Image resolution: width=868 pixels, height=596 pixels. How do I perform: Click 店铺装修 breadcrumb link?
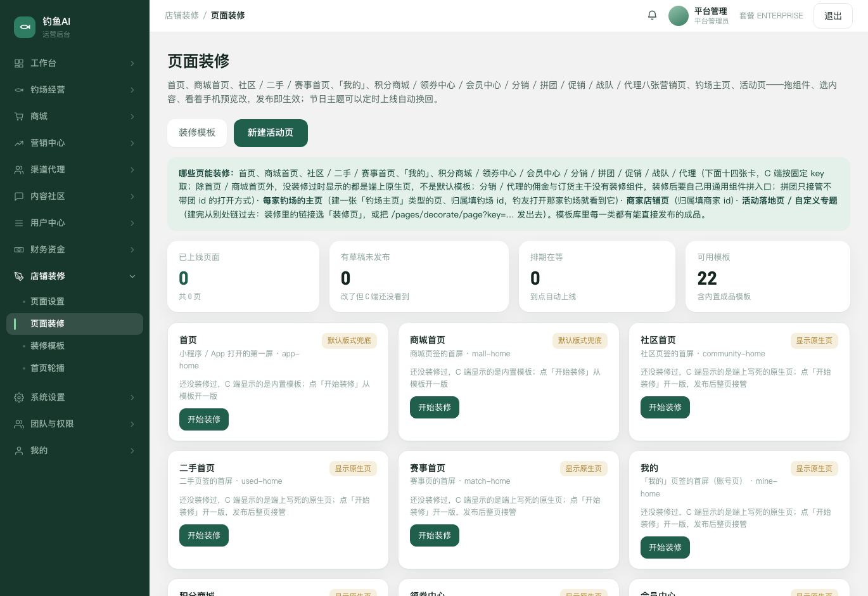[182, 15]
